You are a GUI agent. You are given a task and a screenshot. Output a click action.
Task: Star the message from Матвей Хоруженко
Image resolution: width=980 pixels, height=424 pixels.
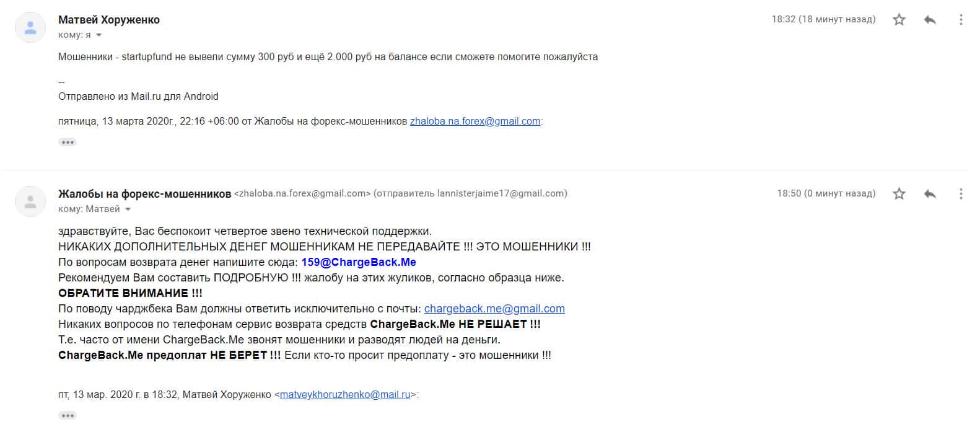899,20
